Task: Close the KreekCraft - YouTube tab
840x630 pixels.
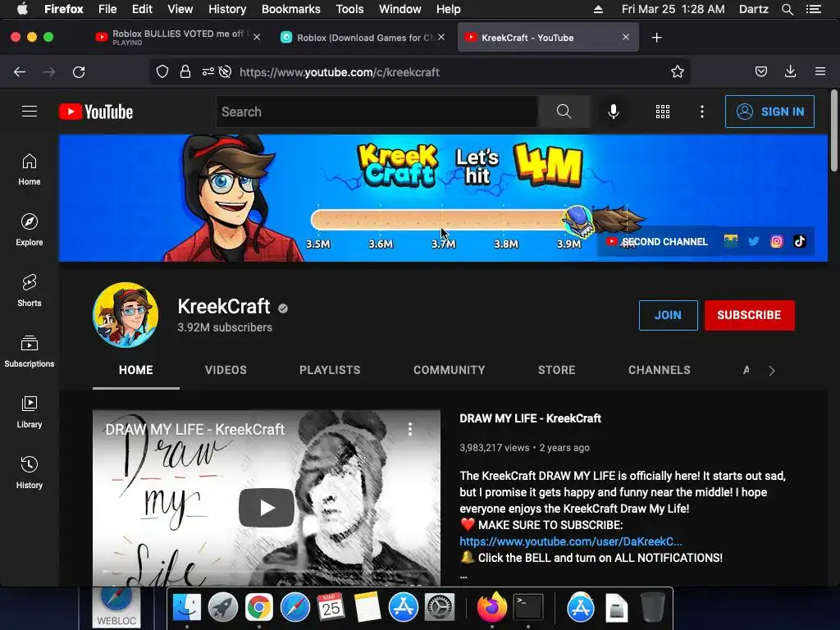Action: pos(626,38)
